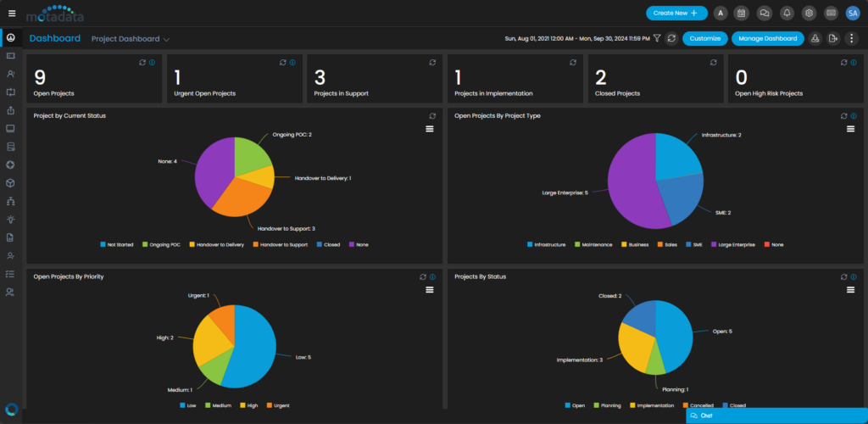This screenshot has width=868, height=424.
Task: Click the 'Handover to Support: 3' label
Action: click(x=287, y=229)
